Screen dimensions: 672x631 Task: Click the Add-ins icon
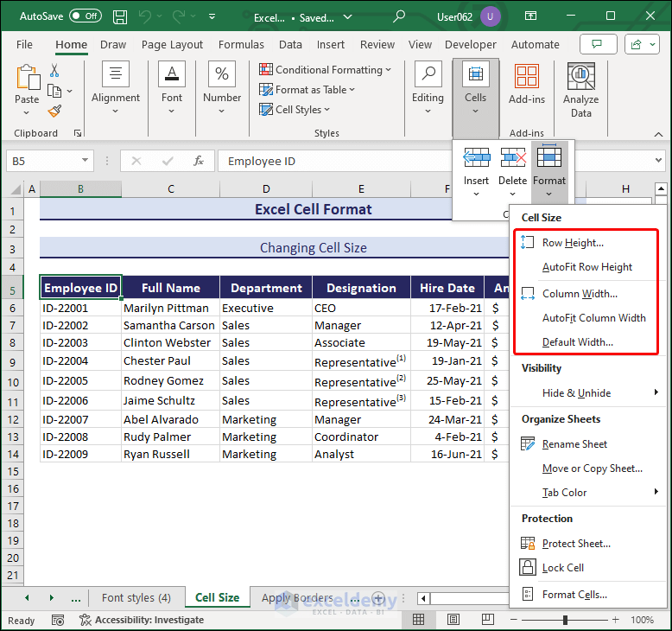tap(526, 85)
